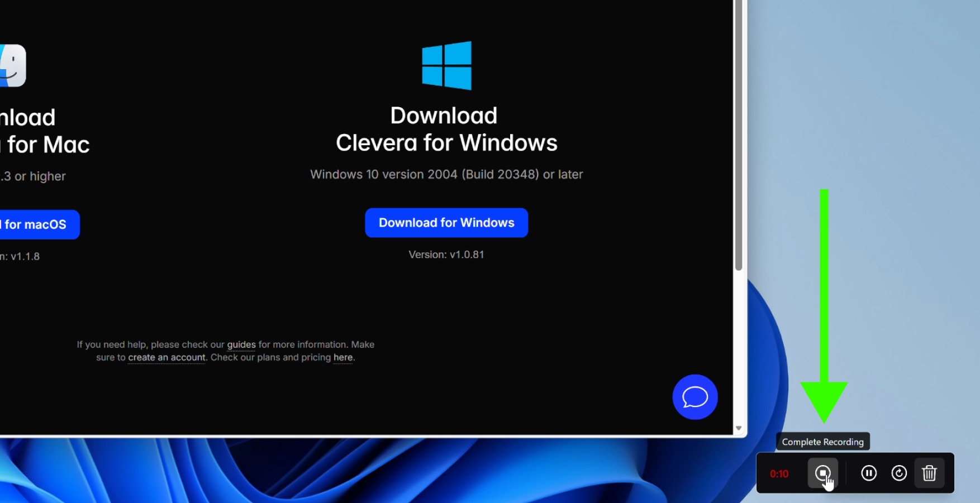The height and width of the screenshot is (503, 980).
Task: Open the guides link
Action: (x=241, y=344)
